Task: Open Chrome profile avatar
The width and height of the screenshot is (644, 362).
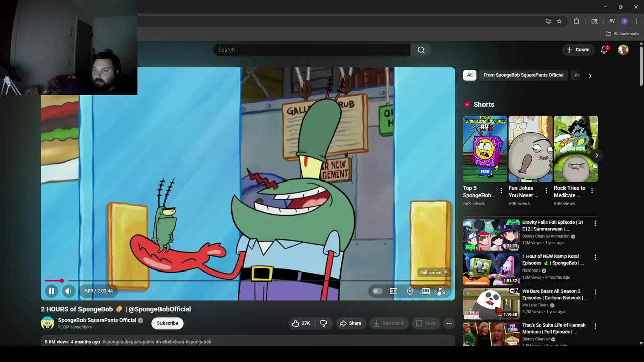Action: [x=624, y=21]
